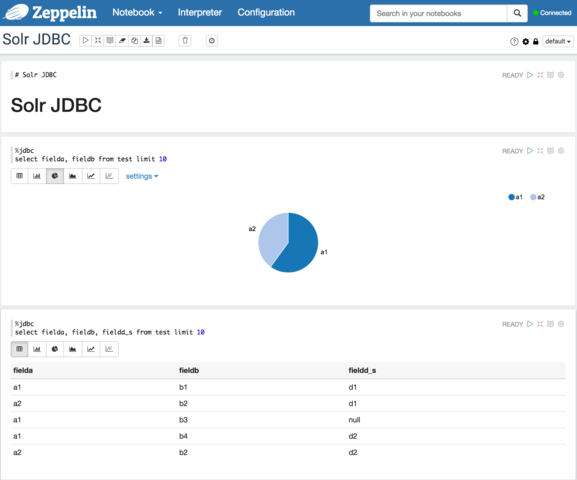Screen dimensions: 577x480
Task: Select the b3 cell in the table
Action: point(183,420)
